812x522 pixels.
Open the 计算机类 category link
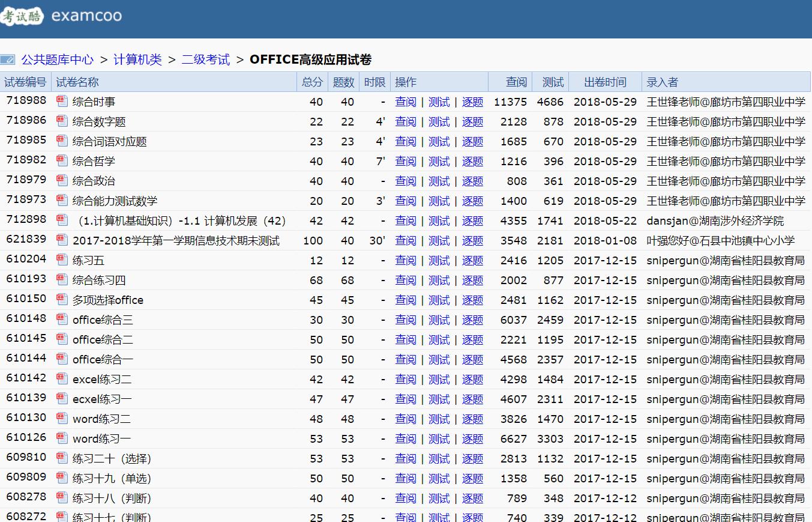click(x=138, y=59)
